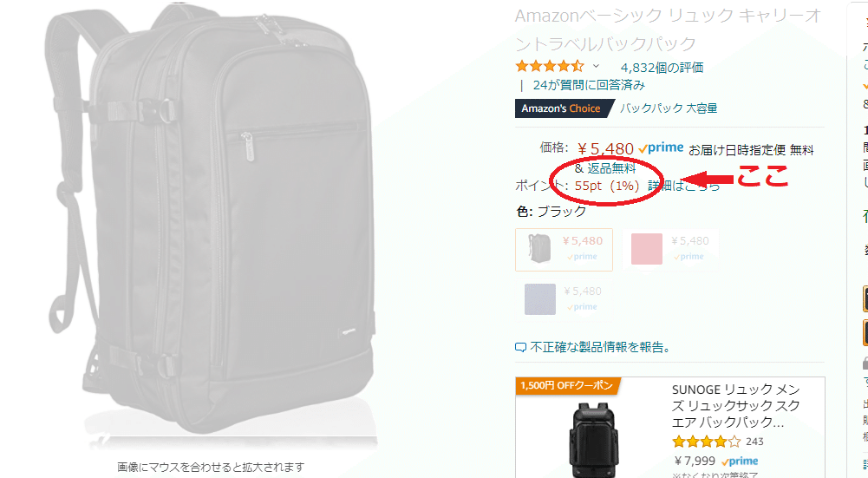This screenshot has height=478, width=868.
Task: Select the black backpack color option
Action: coord(564,250)
